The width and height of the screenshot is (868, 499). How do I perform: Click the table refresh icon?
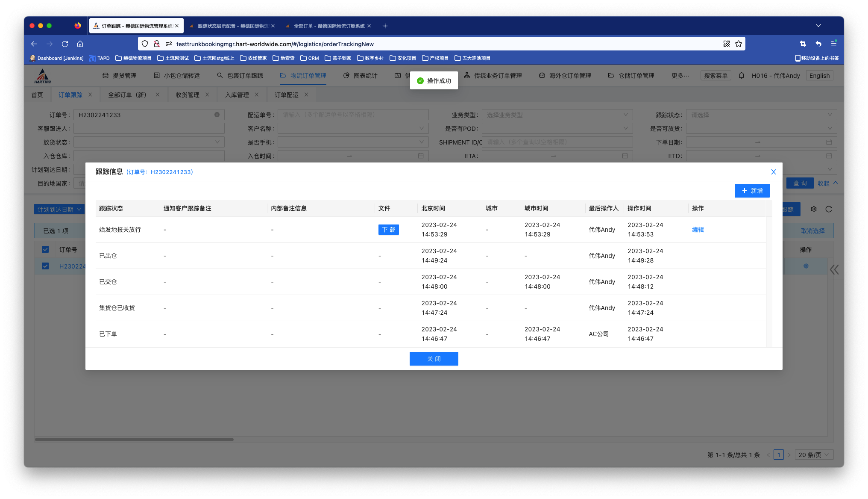829,209
